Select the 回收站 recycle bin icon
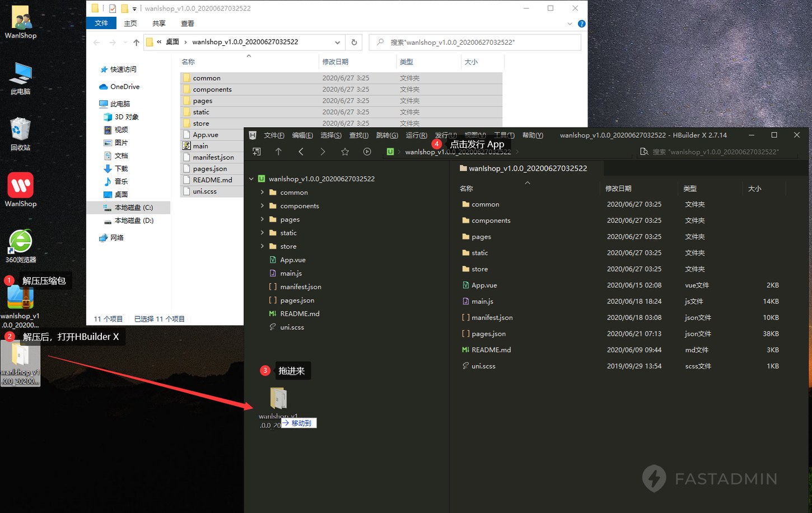This screenshot has width=812, height=513. point(21,134)
